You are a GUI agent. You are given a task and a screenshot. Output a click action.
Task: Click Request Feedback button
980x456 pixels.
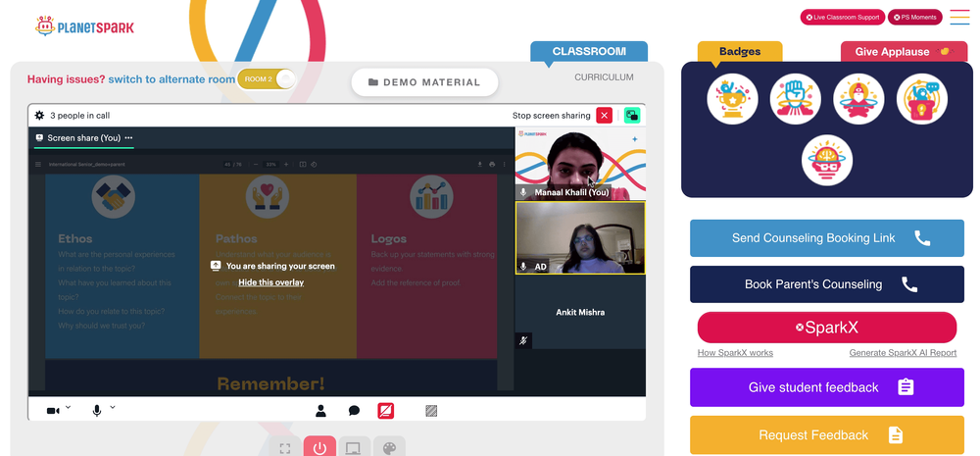point(827,434)
